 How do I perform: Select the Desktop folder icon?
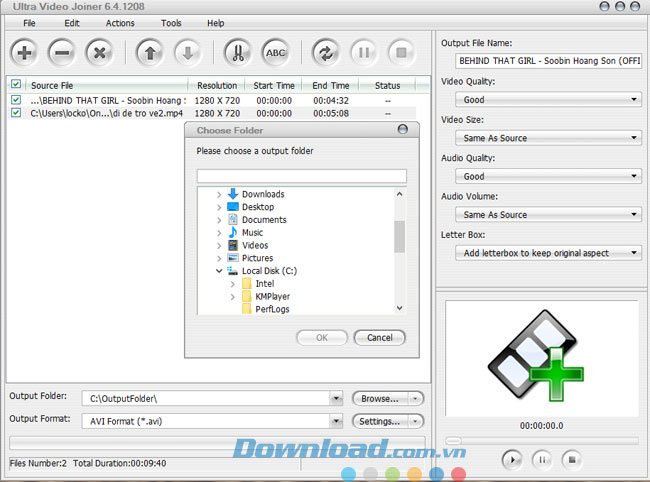pyautogui.click(x=233, y=206)
